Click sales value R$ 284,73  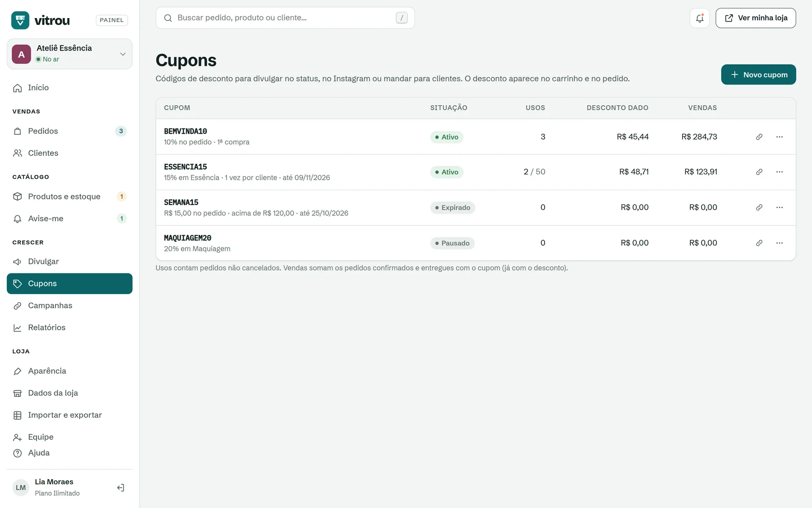699,137
